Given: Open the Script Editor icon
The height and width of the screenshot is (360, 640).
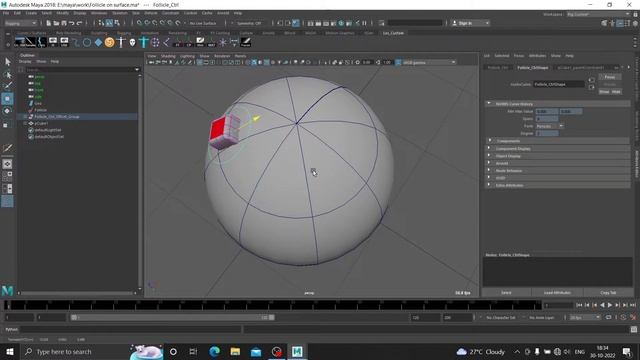Looking at the screenshot, I should pyautogui.click(x=633, y=329).
